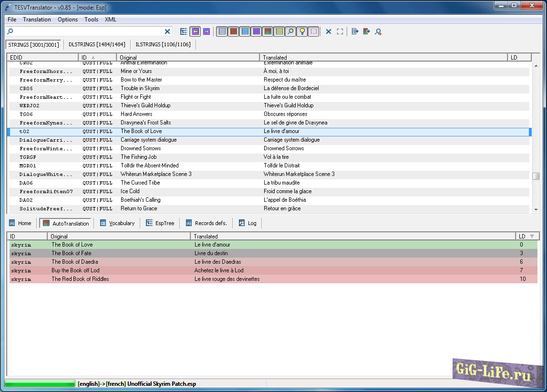Click the tree view icon left of arrows
Viewport: 547px width, 392px height.
pyautogui.click(x=184, y=31)
